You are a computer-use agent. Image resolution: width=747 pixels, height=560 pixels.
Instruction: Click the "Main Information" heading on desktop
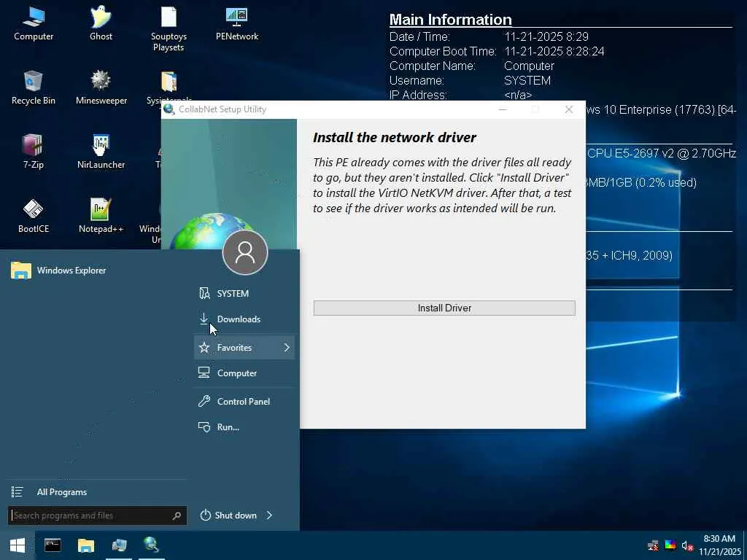coord(450,20)
